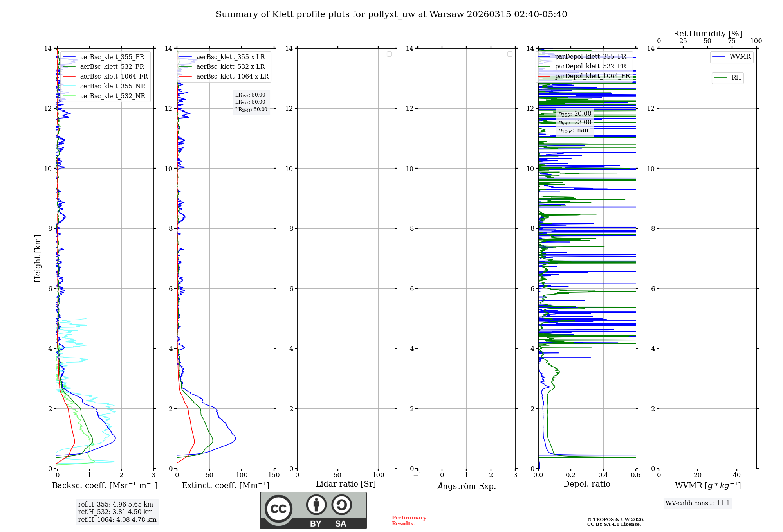Click the Summary of Klett profile plots title
Viewport: 783px width, 532px height.
click(x=391, y=14)
